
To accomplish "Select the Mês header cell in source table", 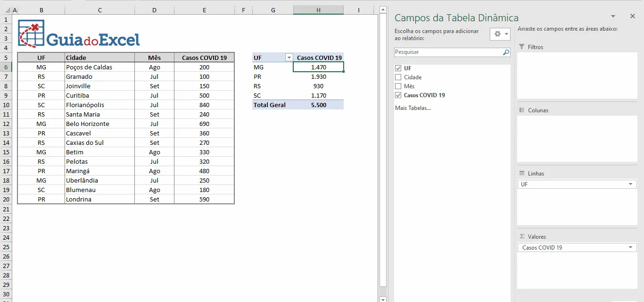I will pos(155,58).
